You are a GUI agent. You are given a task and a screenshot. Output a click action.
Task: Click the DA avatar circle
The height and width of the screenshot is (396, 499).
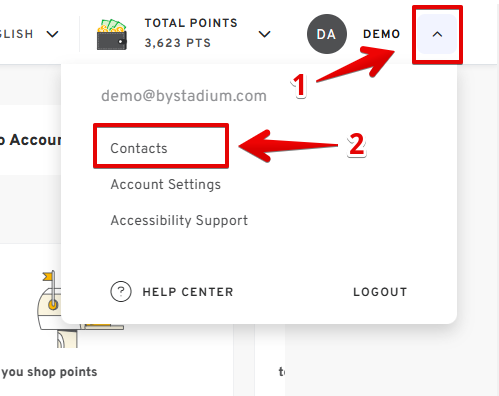[327, 34]
